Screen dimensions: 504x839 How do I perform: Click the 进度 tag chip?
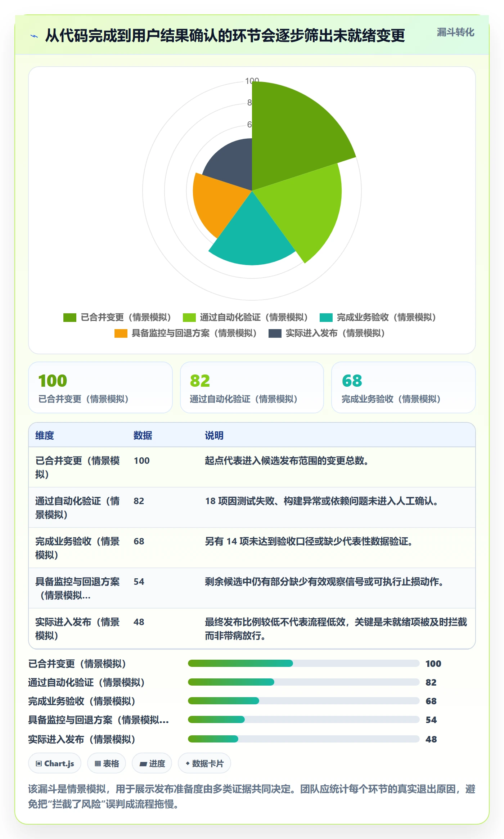pos(152,763)
